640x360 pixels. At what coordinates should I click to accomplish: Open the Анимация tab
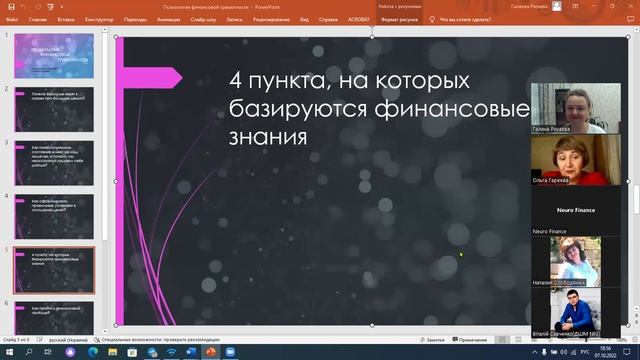pyautogui.click(x=169, y=19)
